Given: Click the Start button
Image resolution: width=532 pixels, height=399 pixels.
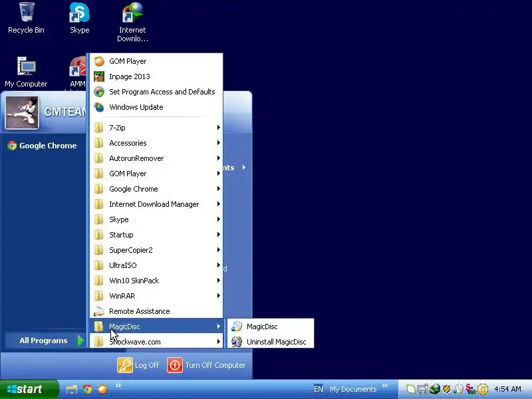Looking at the screenshot, I should click(29, 389).
